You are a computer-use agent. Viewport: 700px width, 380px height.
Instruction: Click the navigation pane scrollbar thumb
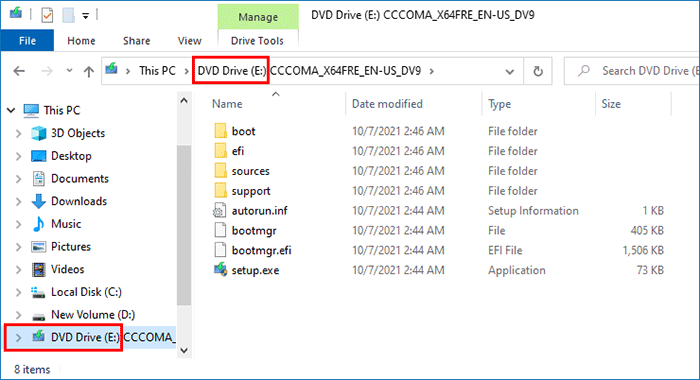coord(184,225)
